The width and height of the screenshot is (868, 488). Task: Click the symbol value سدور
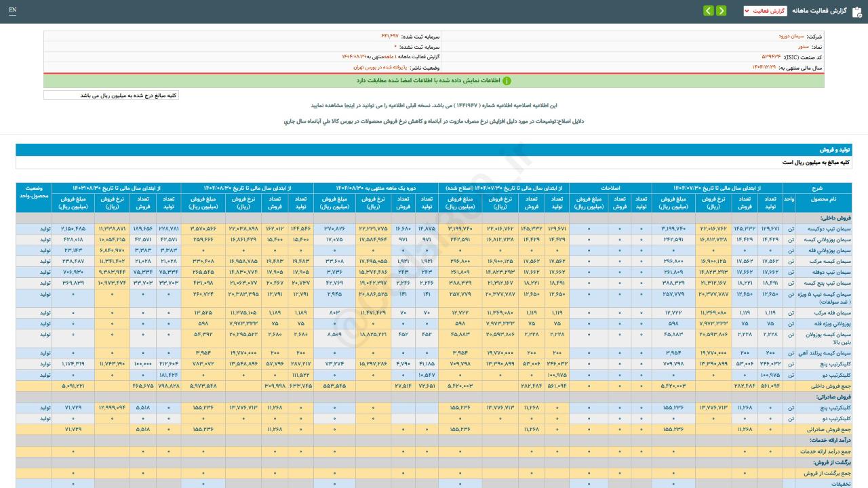pos(799,47)
